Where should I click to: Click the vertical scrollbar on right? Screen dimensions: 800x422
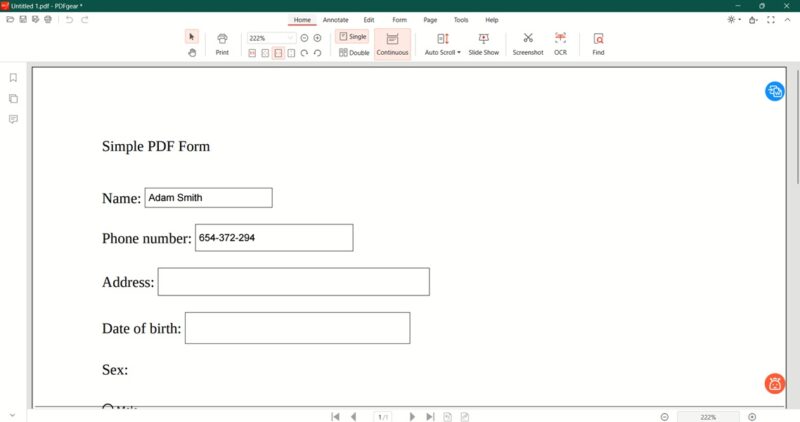(797, 128)
